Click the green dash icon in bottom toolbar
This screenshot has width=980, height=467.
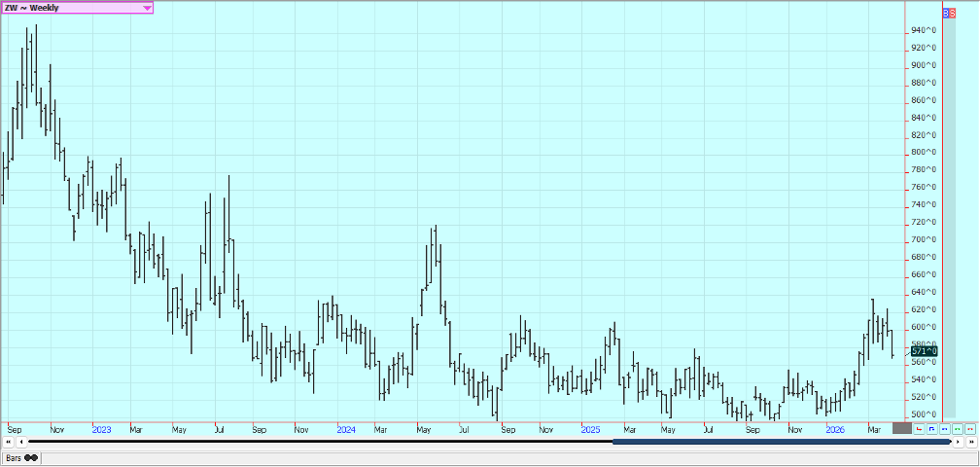957,428
